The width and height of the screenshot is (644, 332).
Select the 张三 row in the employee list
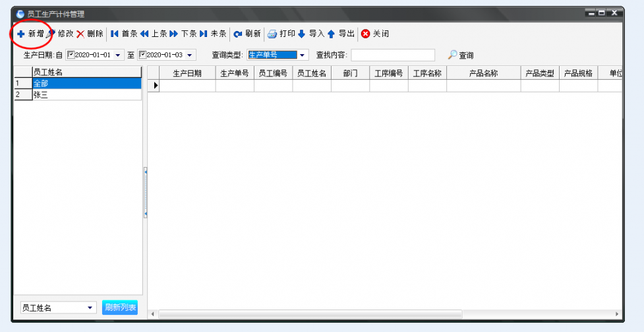(x=86, y=94)
